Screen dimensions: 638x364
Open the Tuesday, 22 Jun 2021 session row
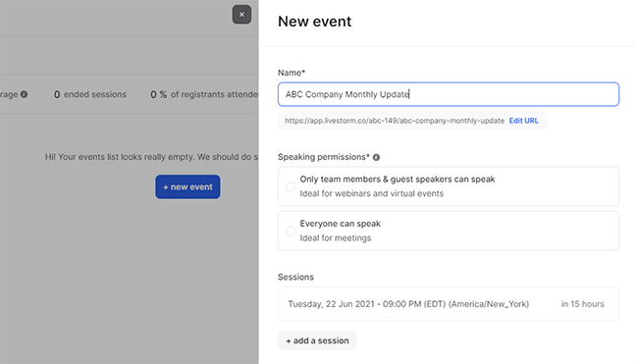(x=449, y=304)
